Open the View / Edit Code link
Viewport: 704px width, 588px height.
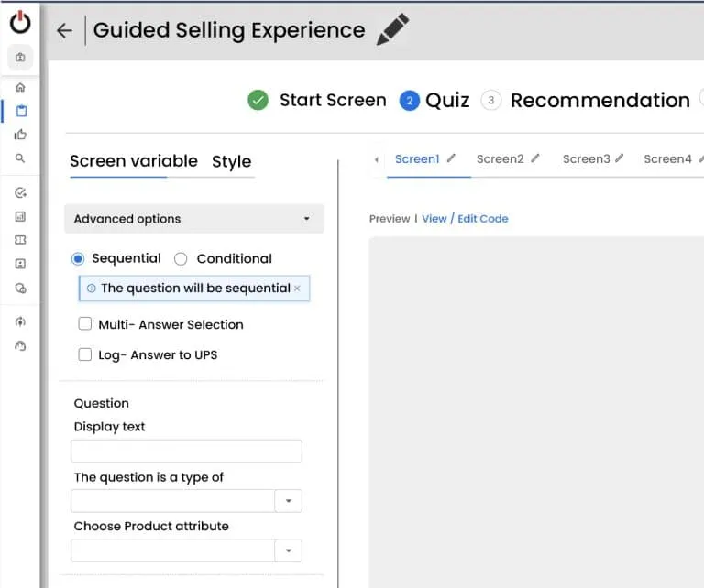coord(465,219)
